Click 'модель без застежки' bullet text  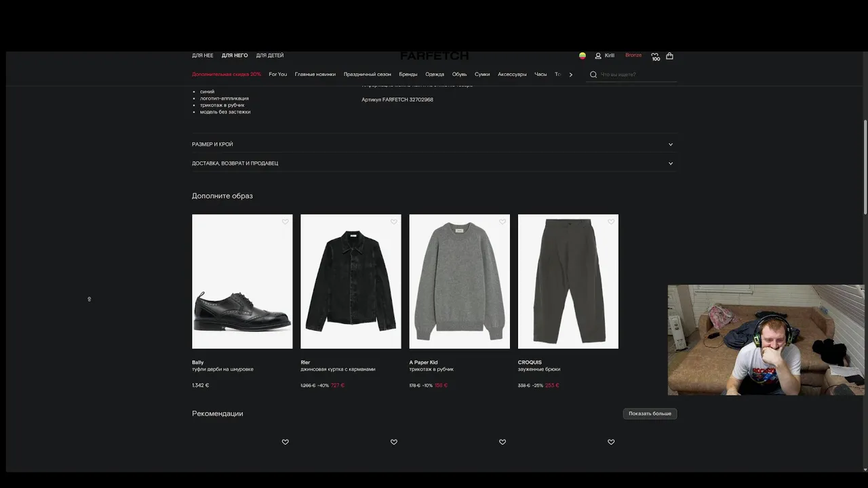(225, 112)
